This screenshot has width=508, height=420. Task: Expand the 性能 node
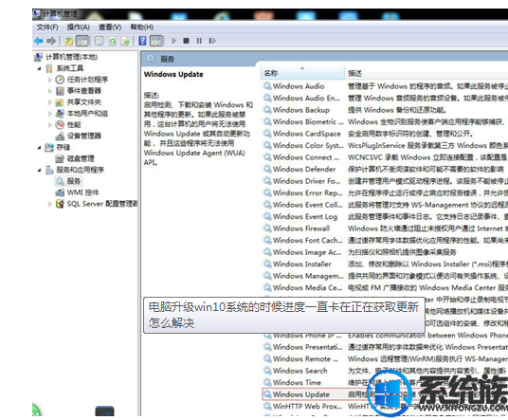[x=50, y=125]
